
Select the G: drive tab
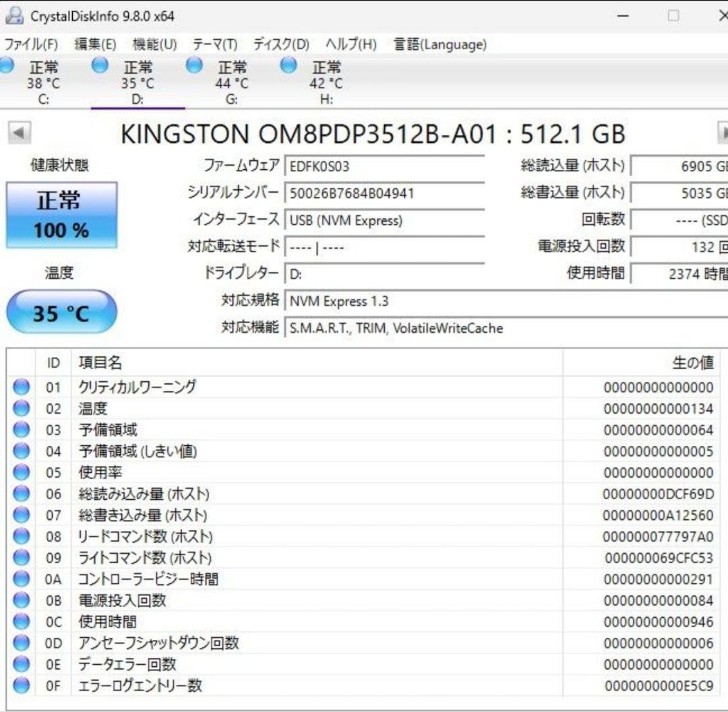click(x=232, y=82)
